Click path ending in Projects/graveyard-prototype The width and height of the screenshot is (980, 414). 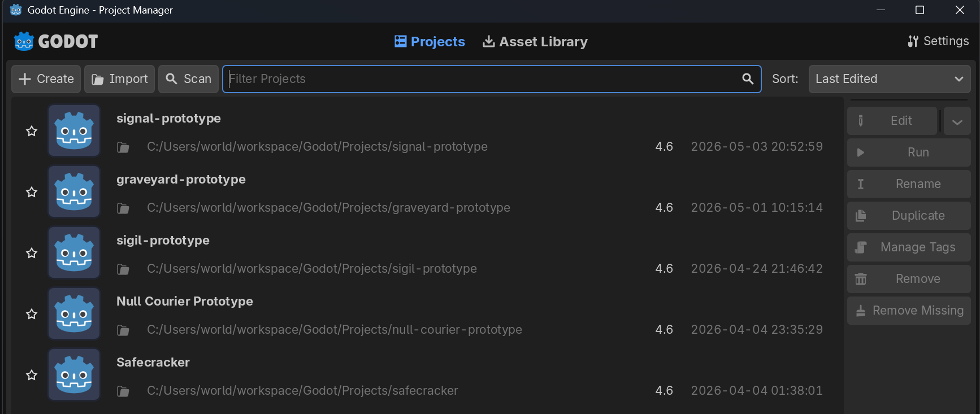328,208
